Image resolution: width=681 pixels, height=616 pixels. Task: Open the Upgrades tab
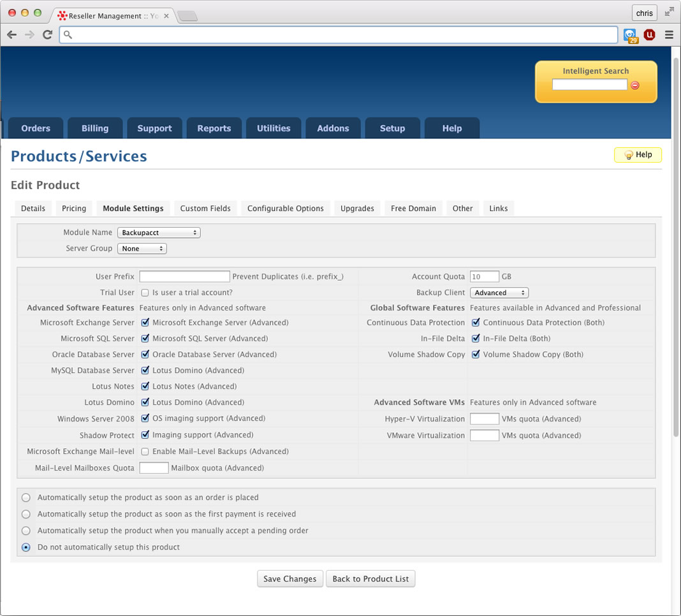[357, 208]
